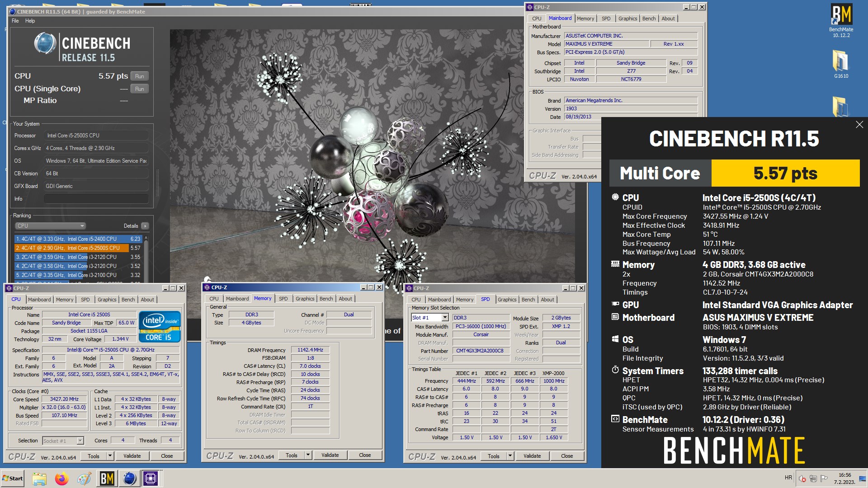This screenshot has height=488, width=868.
Task: Click the OS Windows icon in BenchMate
Action: 615,339
